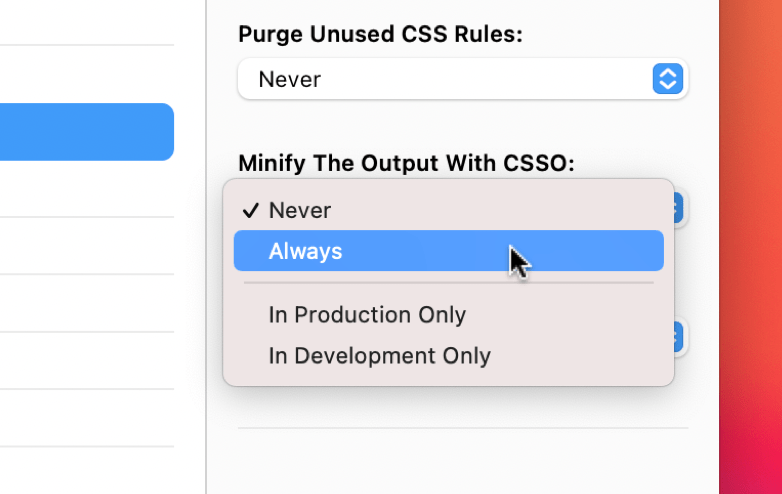Select Always in the CSSO minify menu
782x494 pixels.
(448, 251)
